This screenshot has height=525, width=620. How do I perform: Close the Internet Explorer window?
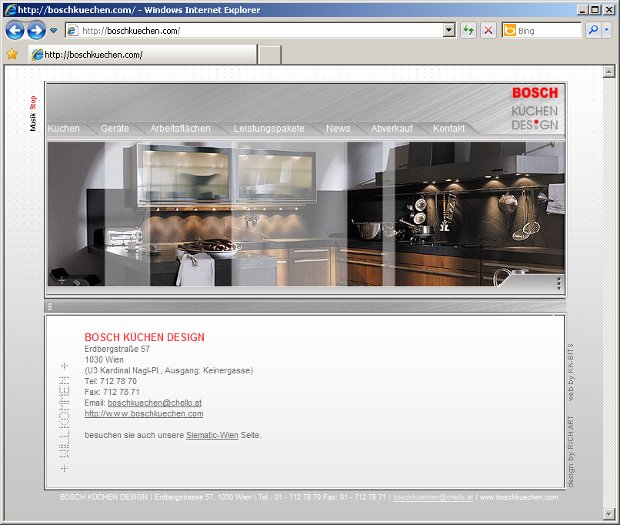pos(609,9)
